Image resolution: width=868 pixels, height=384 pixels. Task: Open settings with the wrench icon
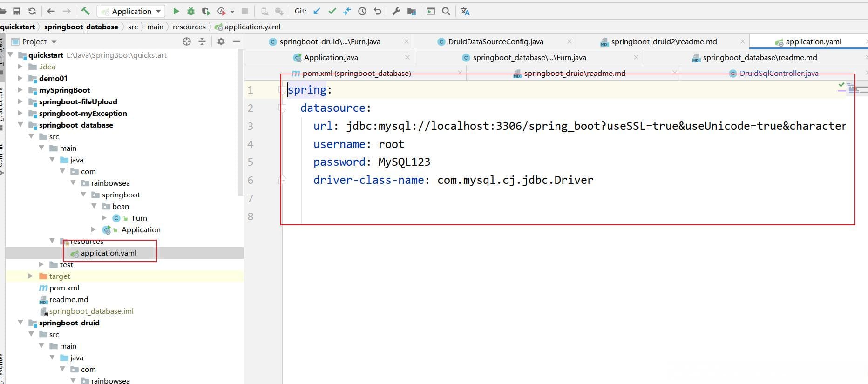click(396, 11)
